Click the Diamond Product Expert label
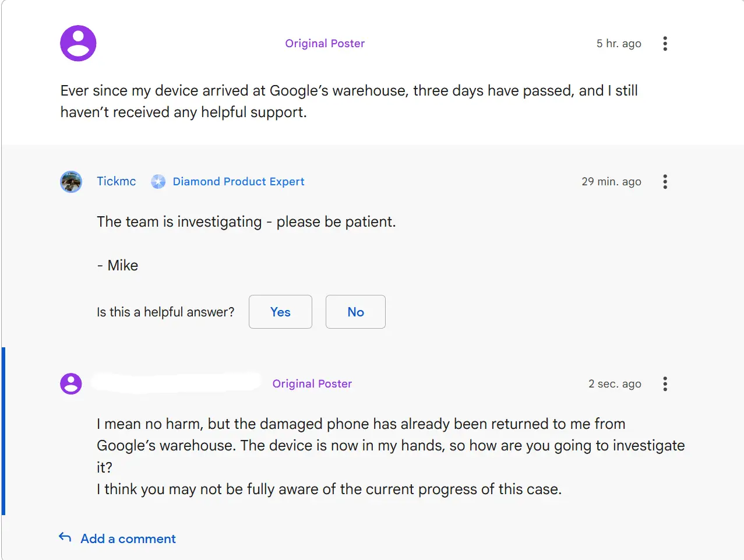Viewport: 744px width, 560px height. (238, 182)
